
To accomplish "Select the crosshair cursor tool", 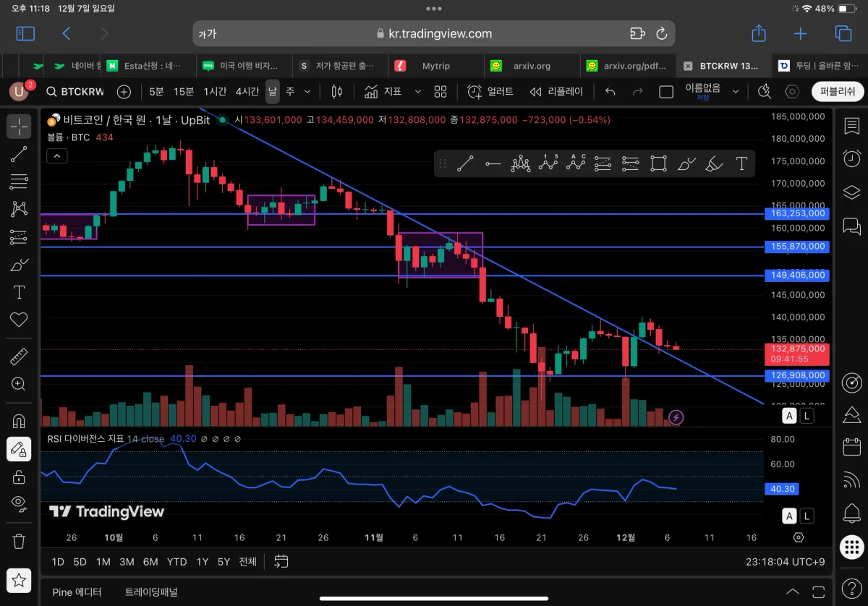I will tap(19, 127).
